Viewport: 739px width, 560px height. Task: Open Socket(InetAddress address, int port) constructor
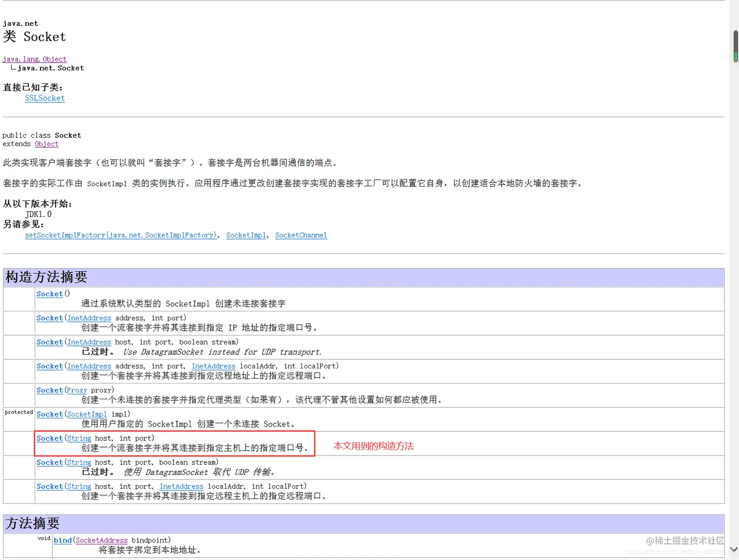click(x=49, y=318)
